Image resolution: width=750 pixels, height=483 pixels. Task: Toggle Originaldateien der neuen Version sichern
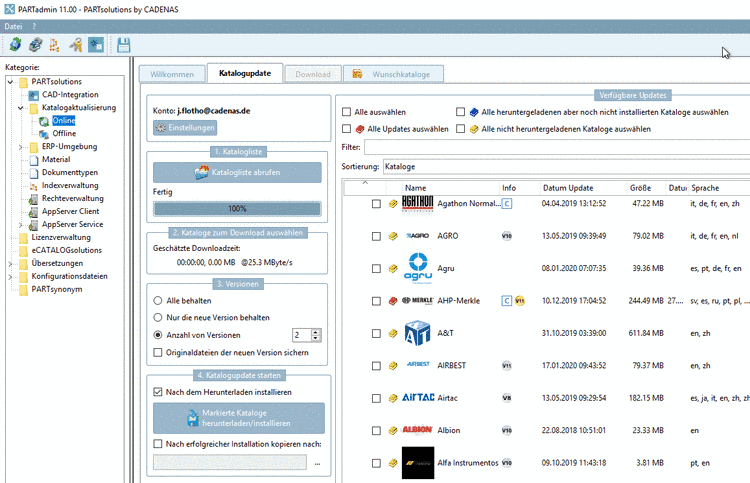pyautogui.click(x=157, y=352)
